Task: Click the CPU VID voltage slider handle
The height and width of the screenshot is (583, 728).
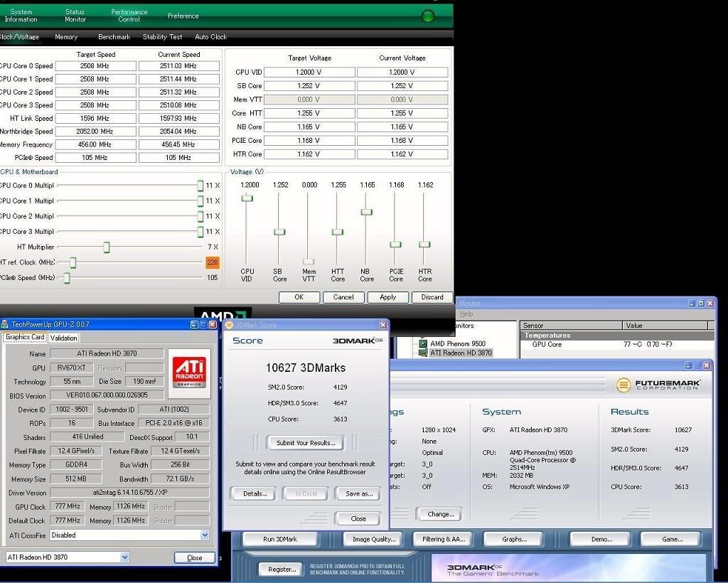Action: click(x=247, y=198)
